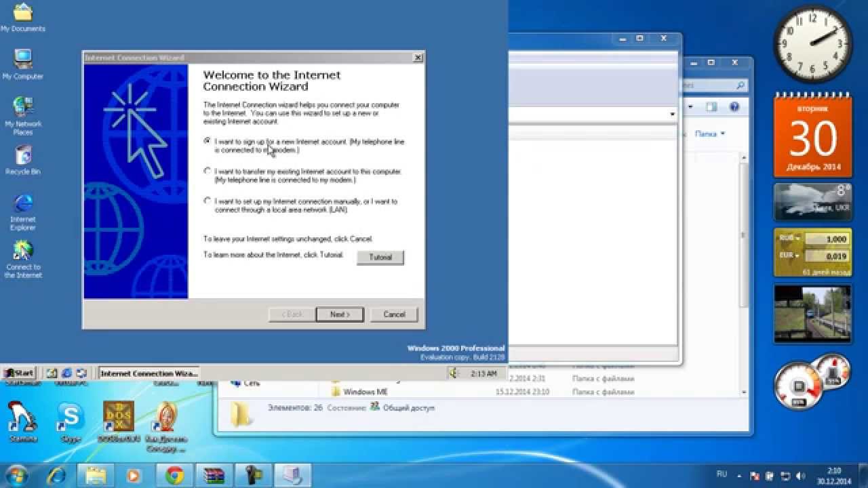Select the portrait icon shortcut beside DOSBox
The width and height of the screenshot is (868, 488).
[x=166, y=427]
